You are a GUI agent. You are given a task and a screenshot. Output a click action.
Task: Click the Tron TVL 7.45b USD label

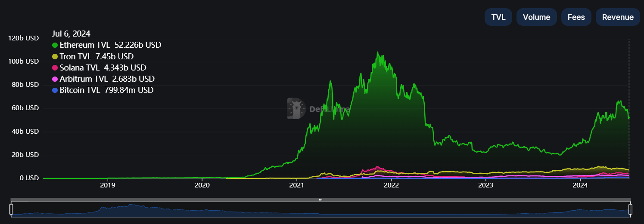(96, 57)
